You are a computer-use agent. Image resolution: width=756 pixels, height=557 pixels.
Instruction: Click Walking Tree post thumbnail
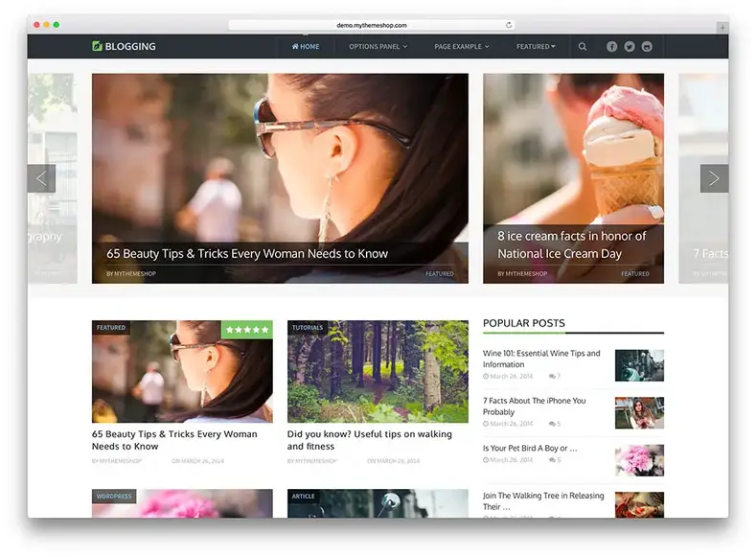(x=639, y=504)
